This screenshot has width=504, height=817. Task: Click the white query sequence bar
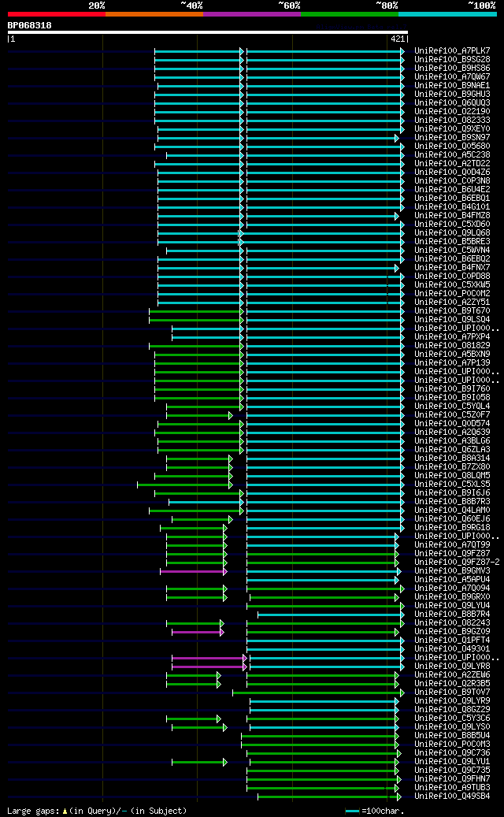(207, 32)
